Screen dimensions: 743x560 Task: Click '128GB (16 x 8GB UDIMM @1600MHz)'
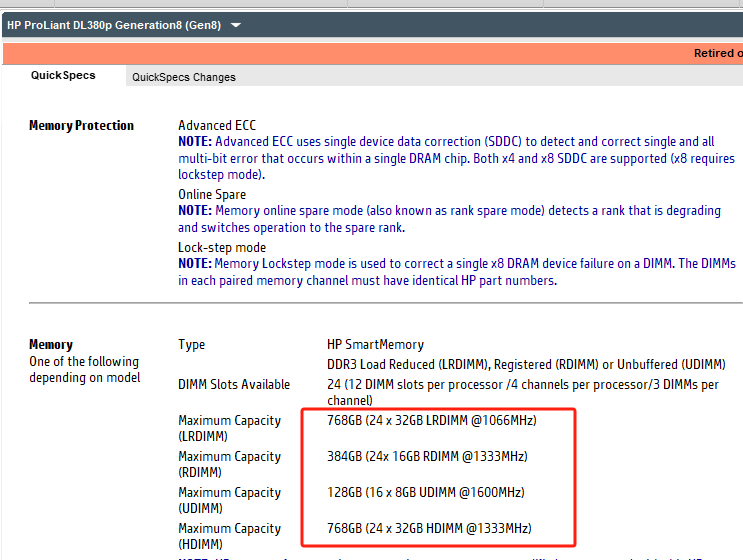(426, 492)
